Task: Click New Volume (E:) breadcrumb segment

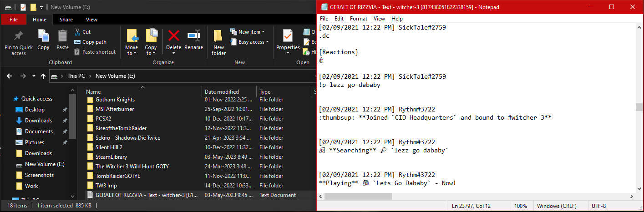Action: pos(115,76)
